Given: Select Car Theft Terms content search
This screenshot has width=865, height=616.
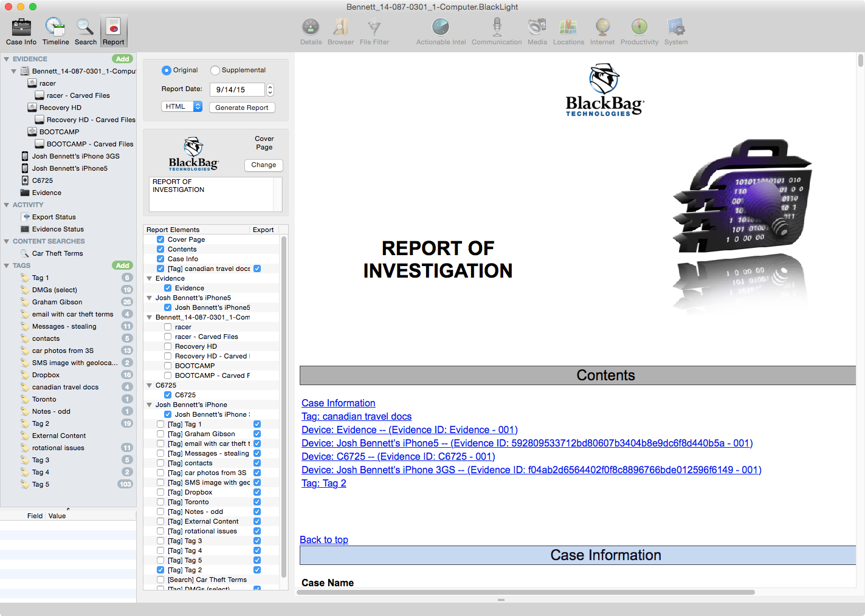Looking at the screenshot, I should pyautogui.click(x=57, y=253).
